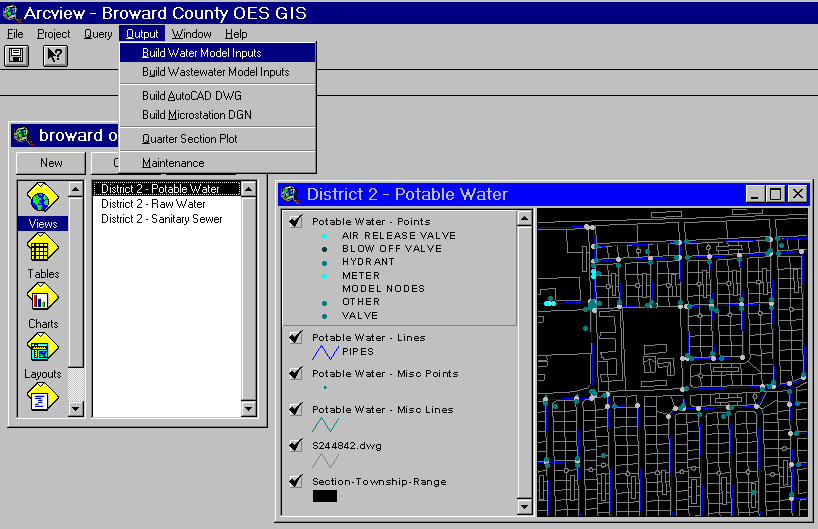Click scroll down arrow in legend panel

click(524, 506)
